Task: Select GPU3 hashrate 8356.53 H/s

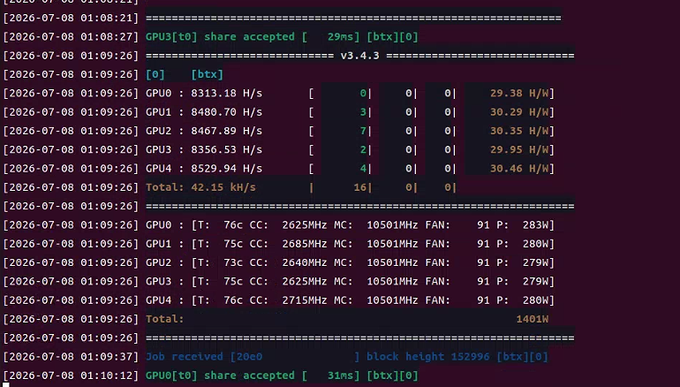Action: 226,150
